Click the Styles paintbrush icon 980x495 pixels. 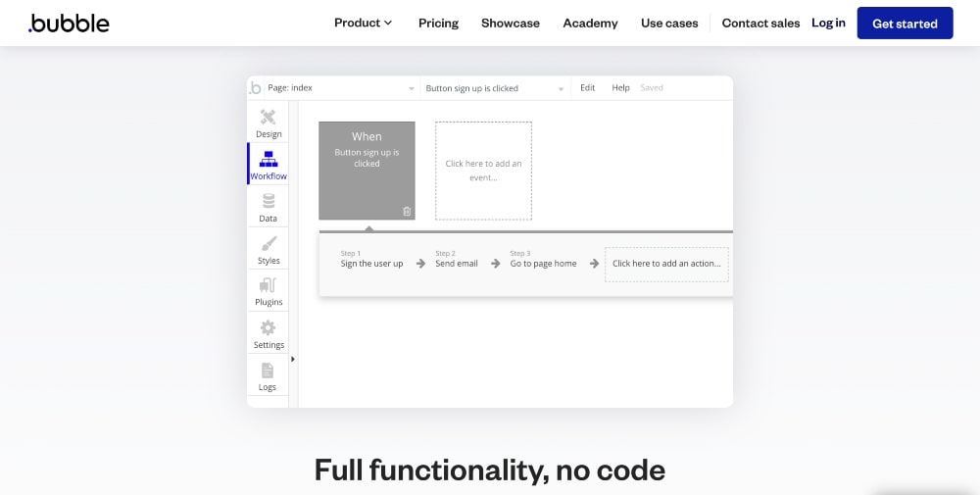pos(268,245)
